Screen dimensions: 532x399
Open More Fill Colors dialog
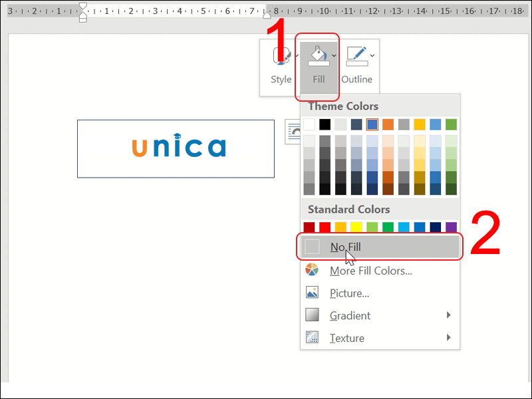tap(380, 271)
